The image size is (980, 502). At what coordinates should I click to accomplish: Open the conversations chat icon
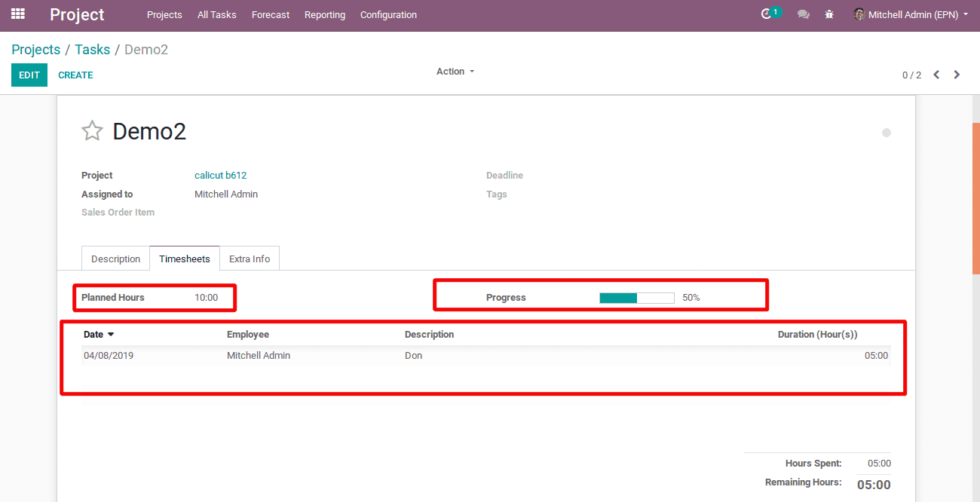[804, 14]
